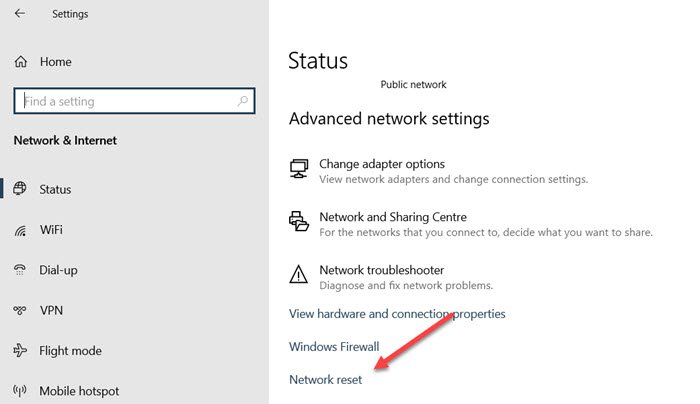
Task: Click the WiFi signal icon
Action: coord(21,230)
